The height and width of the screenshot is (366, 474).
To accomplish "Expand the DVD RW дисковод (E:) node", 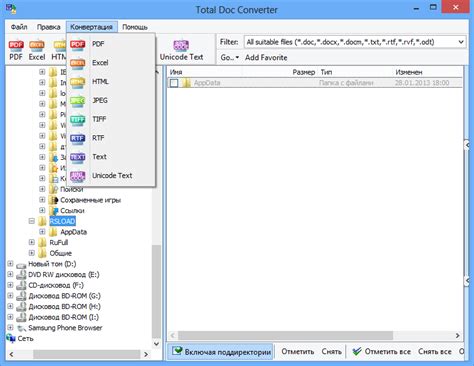I will [10, 274].
